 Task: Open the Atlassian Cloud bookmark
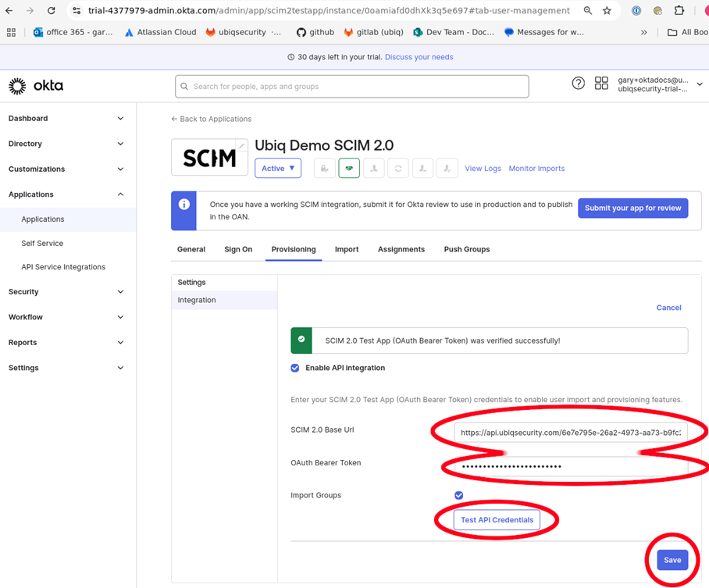161,32
